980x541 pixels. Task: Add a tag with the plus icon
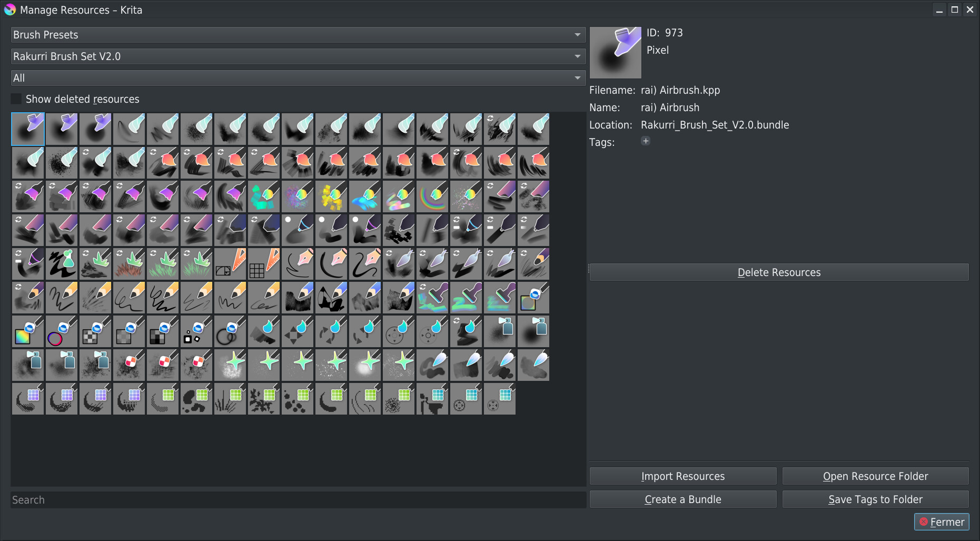[646, 141]
